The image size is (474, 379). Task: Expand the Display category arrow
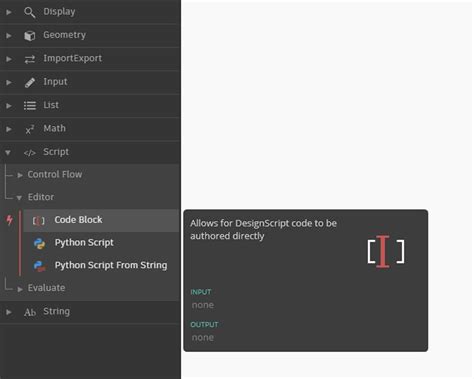coord(9,12)
